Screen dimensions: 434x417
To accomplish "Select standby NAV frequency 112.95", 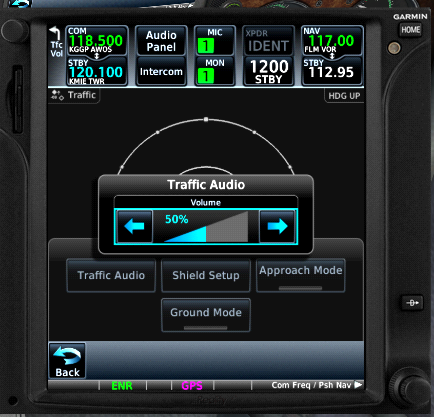I will 332,72.
